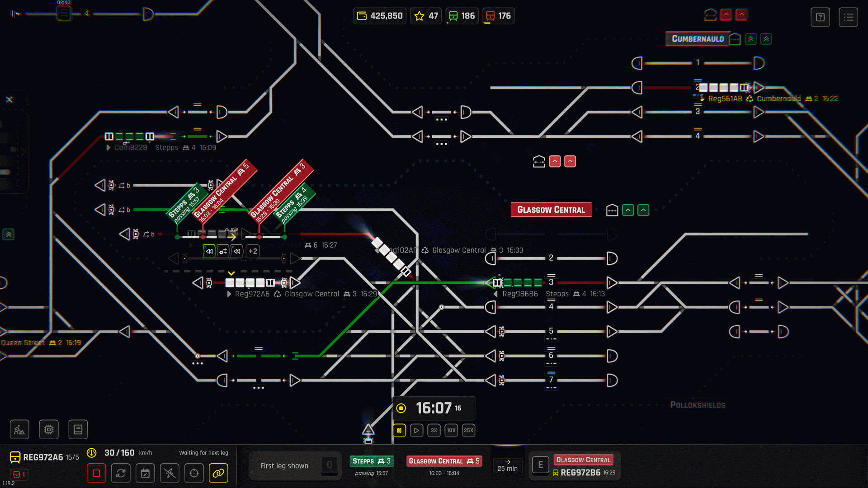Image resolution: width=868 pixels, height=488 pixels.
Task: Open the chip automation panel icon
Action: (x=49, y=429)
